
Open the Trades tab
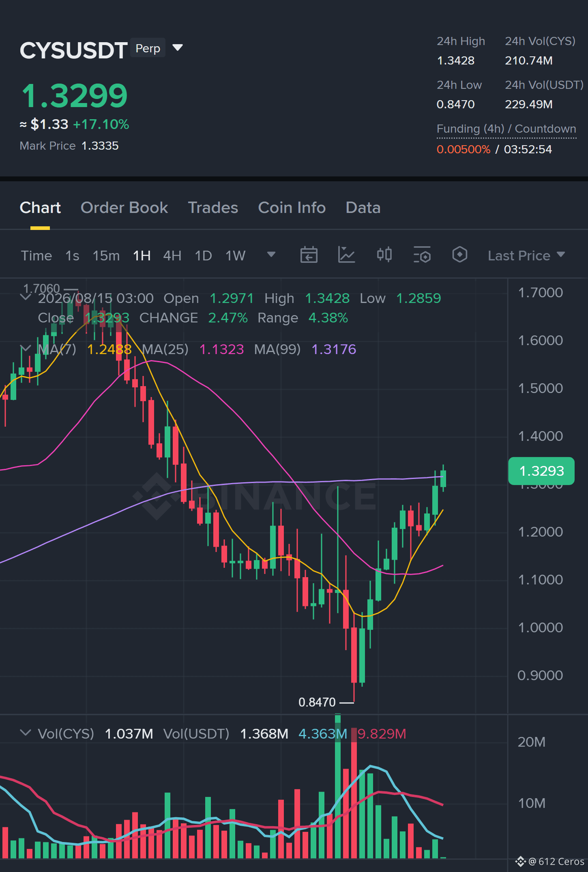click(213, 208)
